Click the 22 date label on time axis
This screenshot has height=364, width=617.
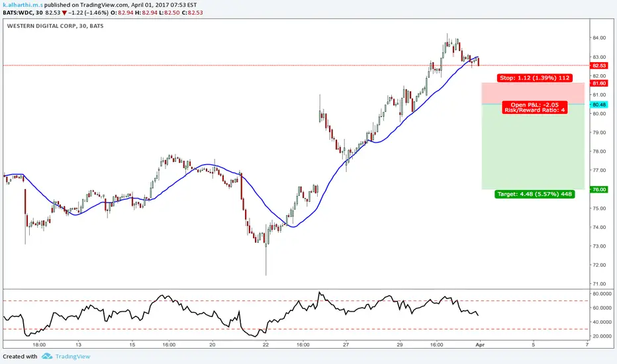[x=265, y=345]
